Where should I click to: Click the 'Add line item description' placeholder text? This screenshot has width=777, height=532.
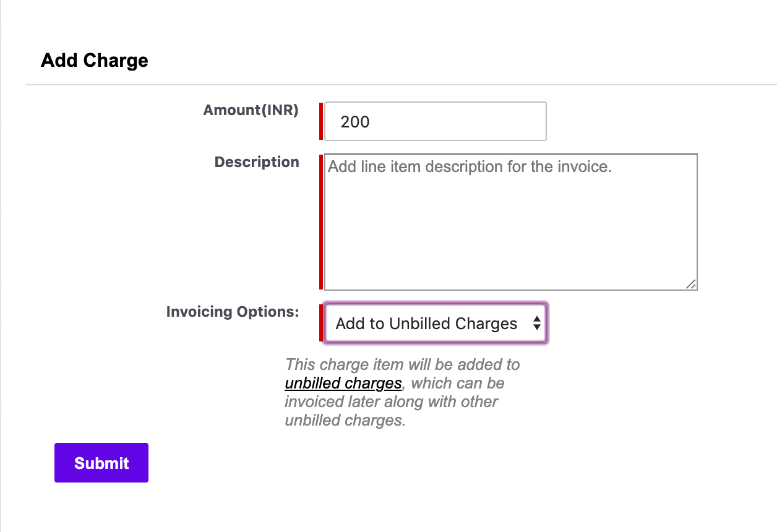coord(470,166)
